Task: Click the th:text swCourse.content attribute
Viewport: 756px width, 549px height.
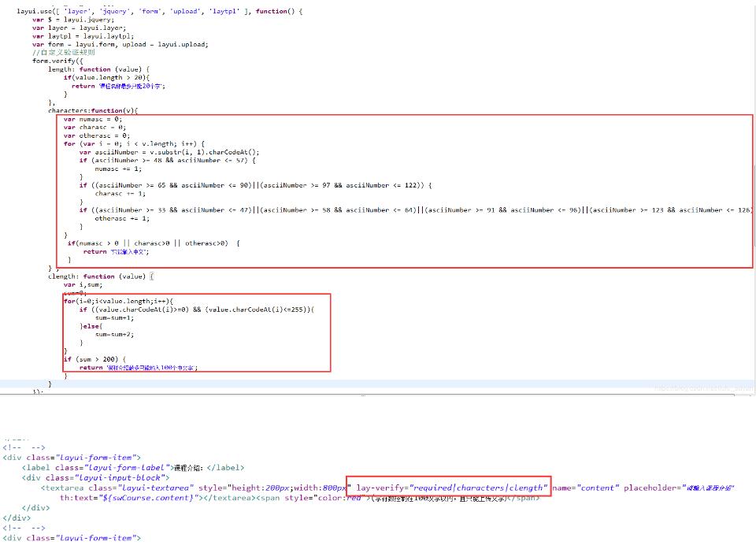Action: (x=131, y=499)
